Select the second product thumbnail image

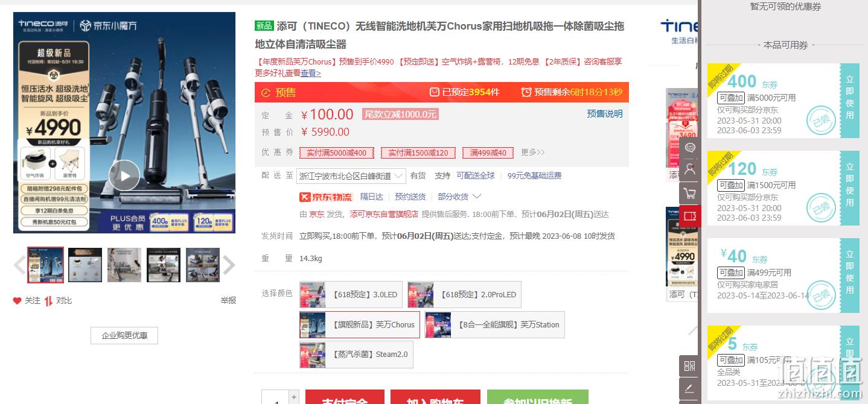pos(85,265)
